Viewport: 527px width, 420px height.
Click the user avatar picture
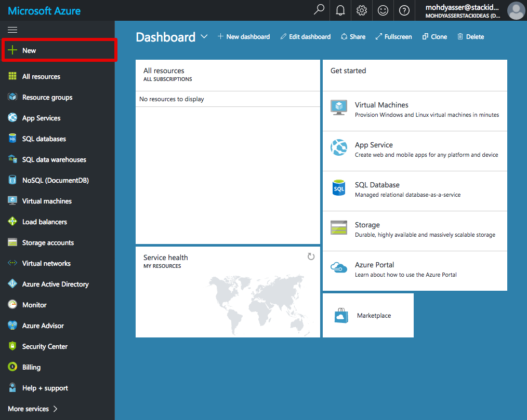click(x=516, y=10)
